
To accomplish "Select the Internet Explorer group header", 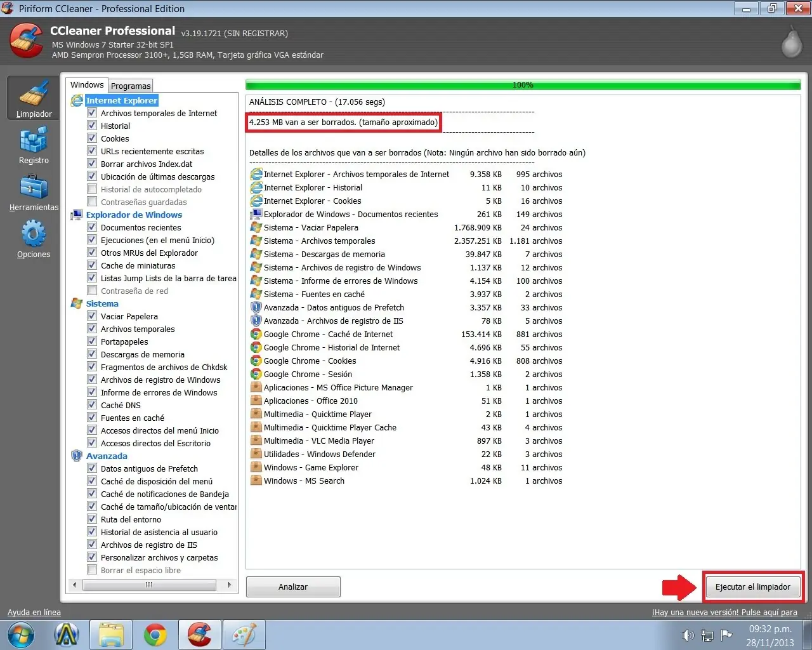I will click(122, 100).
